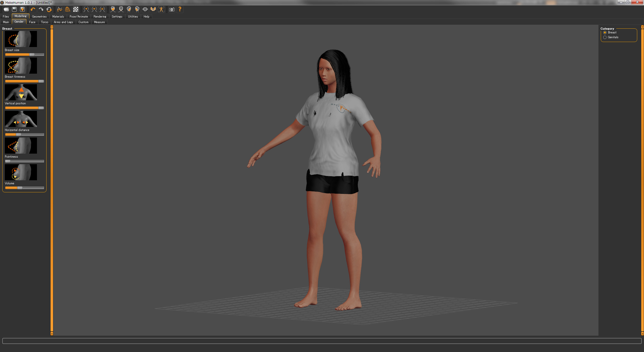Select the Genitals radio button
This screenshot has width=644, height=352.
[x=605, y=37]
